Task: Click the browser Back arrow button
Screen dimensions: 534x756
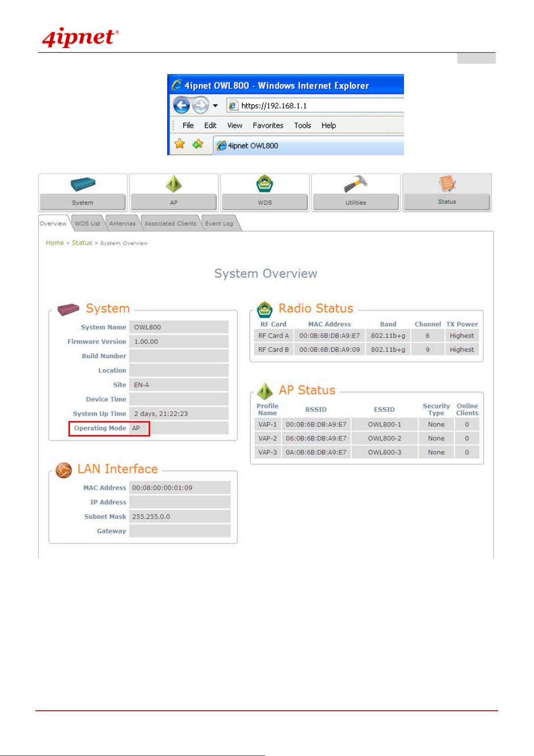Action: pos(182,105)
